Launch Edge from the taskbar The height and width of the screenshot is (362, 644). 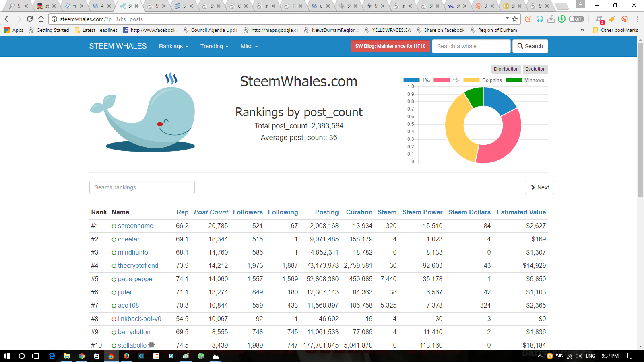coord(52,356)
